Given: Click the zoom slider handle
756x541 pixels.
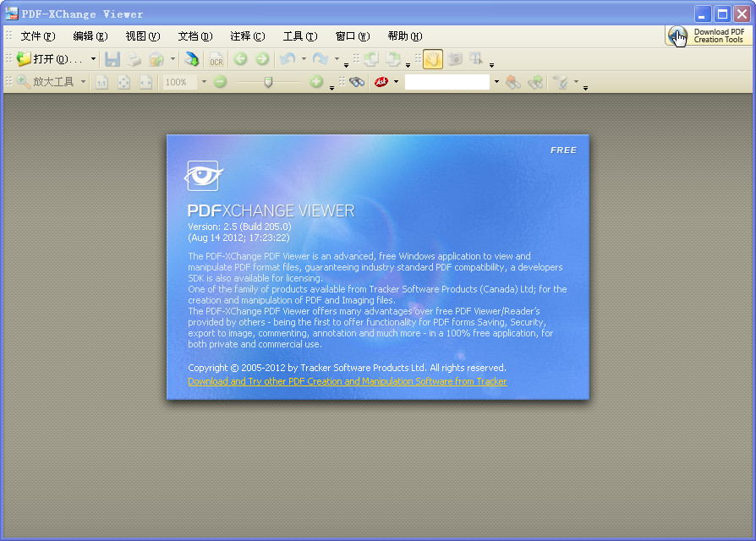Looking at the screenshot, I should point(269,82).
